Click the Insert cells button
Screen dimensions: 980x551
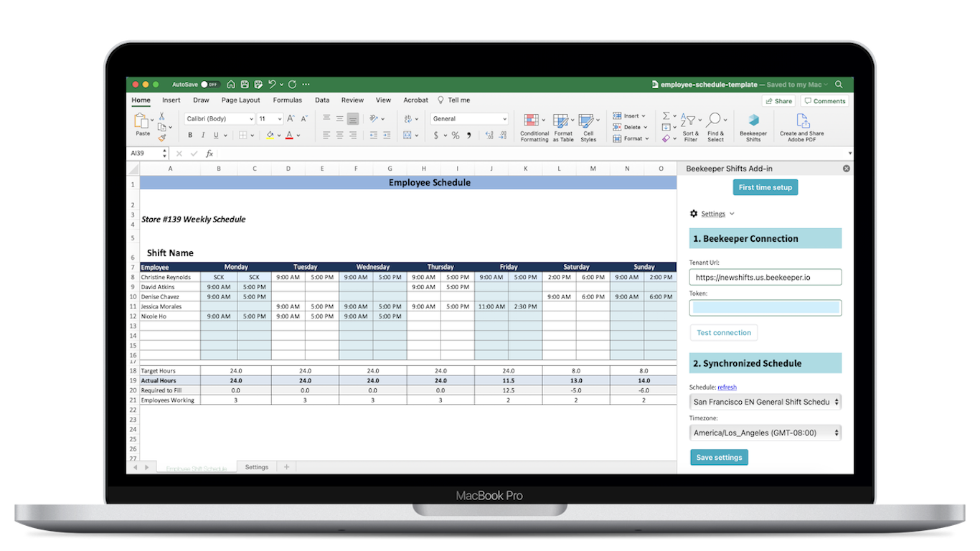[x=629, y=116]
